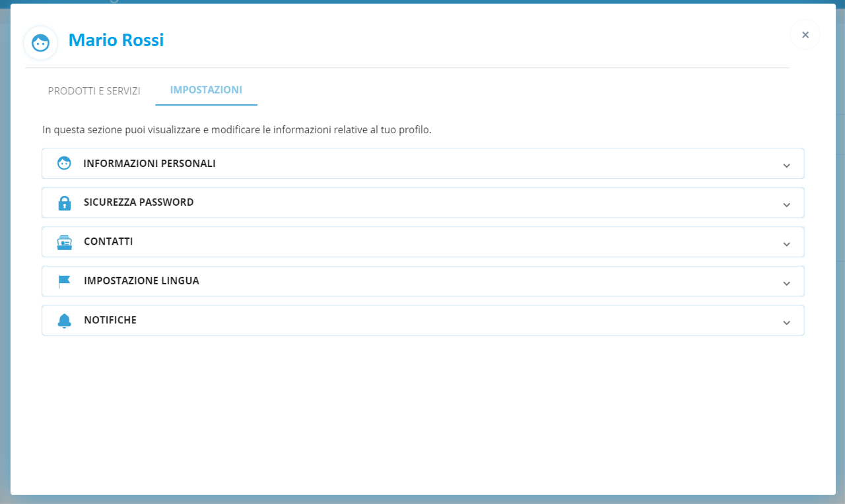Select the Impostazioni tab

[206, 90]
